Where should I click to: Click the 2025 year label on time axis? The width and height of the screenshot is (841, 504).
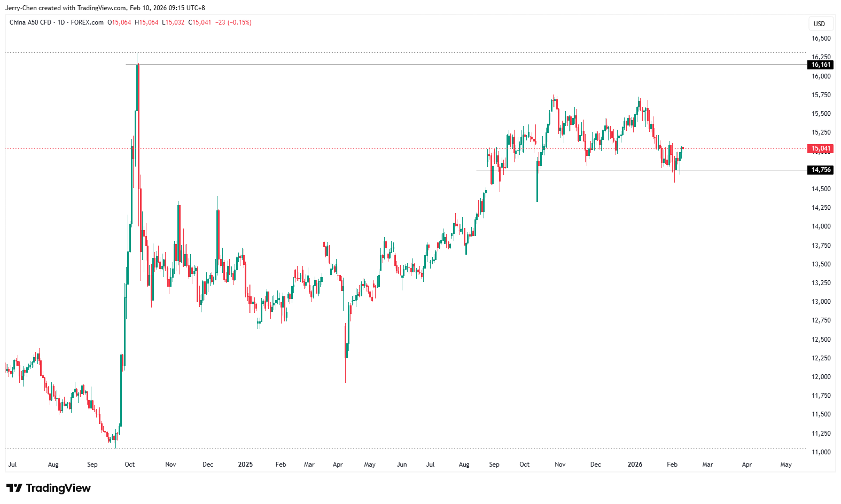(x=245, y=464)
